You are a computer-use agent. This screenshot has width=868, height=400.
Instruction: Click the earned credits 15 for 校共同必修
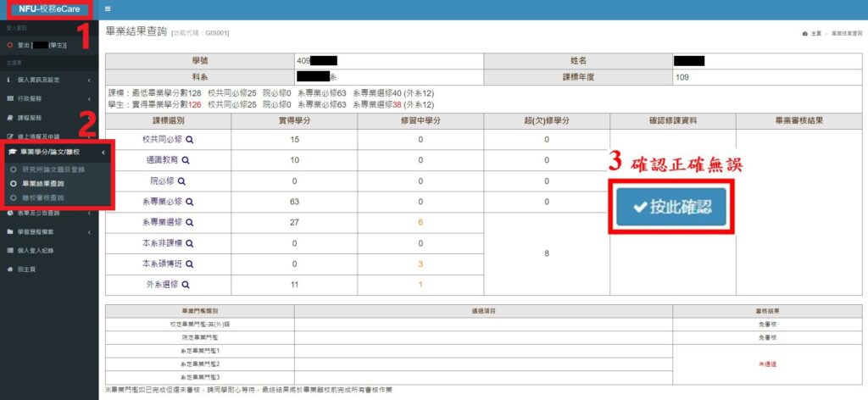[x=294, y=140]
